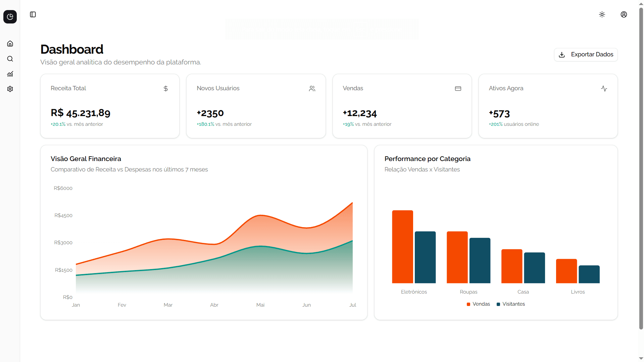Open the user profile icon

pos(624,14)
